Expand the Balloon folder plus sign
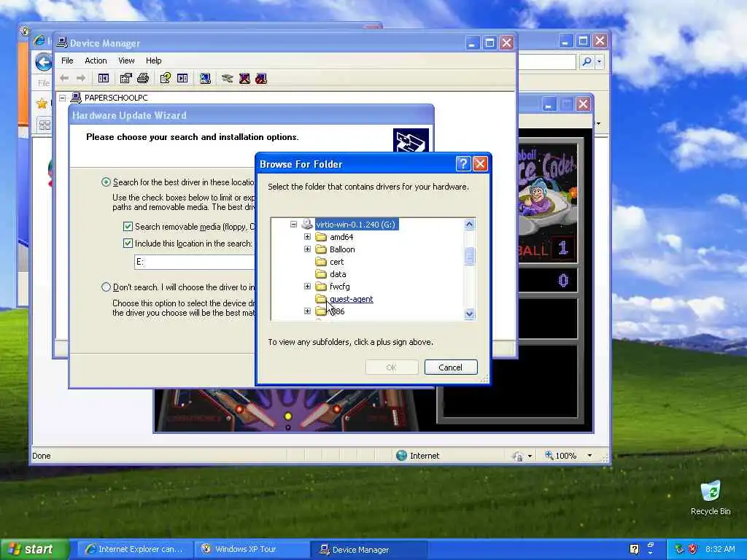The height and width of the screenshot is (560, 747). [x=307, y=249]
